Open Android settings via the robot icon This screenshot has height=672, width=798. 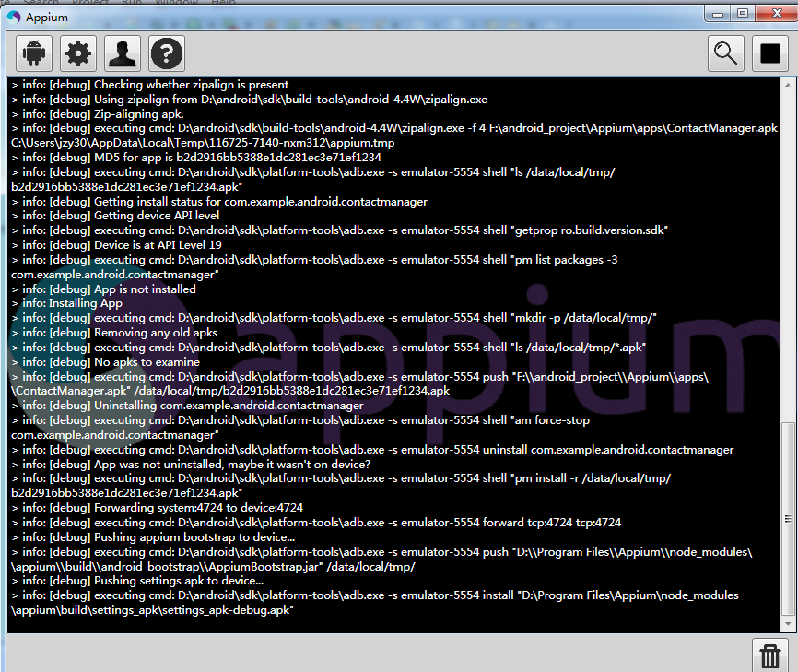34,53
